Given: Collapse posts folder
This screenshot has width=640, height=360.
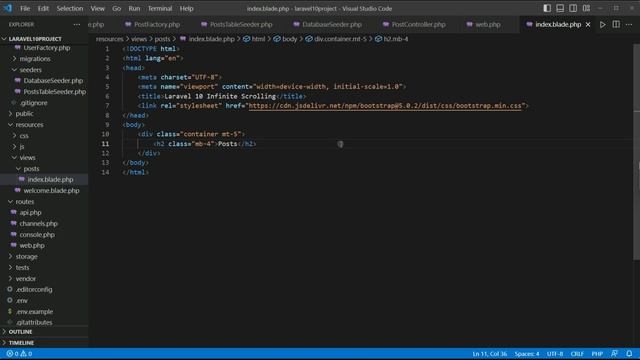Looking at the screenshot, I should (31, 169).
